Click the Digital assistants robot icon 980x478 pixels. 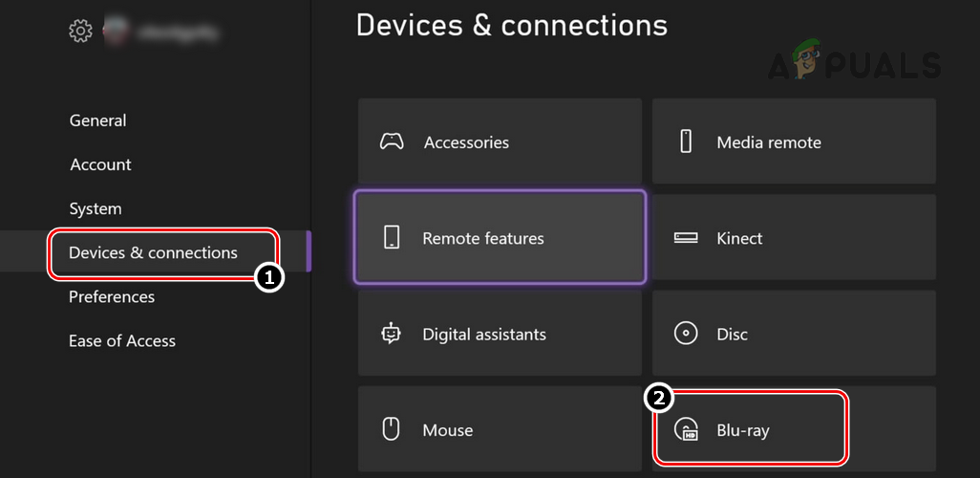pos(392,334)
